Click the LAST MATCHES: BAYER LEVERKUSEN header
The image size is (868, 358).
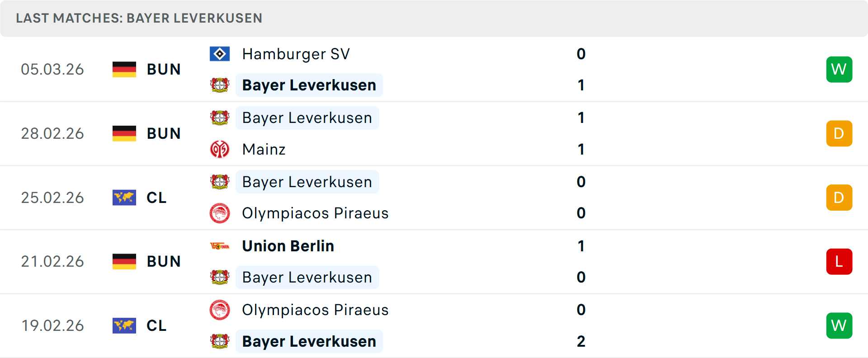tap(139, 18)
